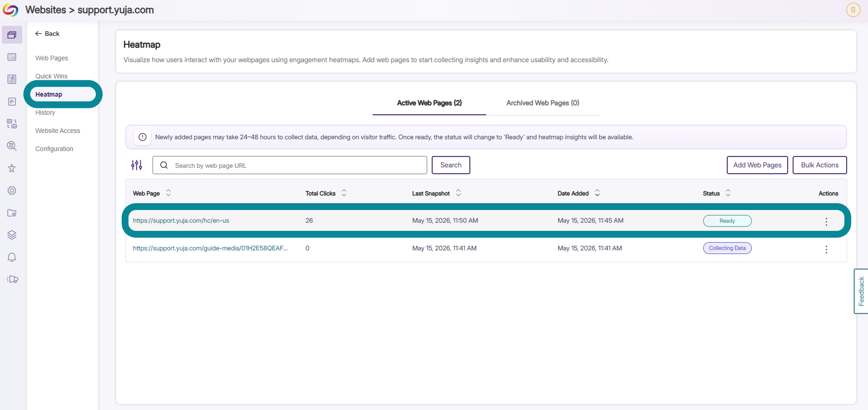Open the magnifier search sidebar icon

[12, 146]
